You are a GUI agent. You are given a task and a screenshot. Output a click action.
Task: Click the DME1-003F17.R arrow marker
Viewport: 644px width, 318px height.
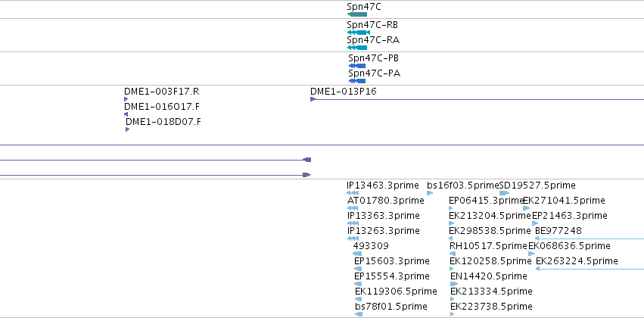[x=126, y=99]
